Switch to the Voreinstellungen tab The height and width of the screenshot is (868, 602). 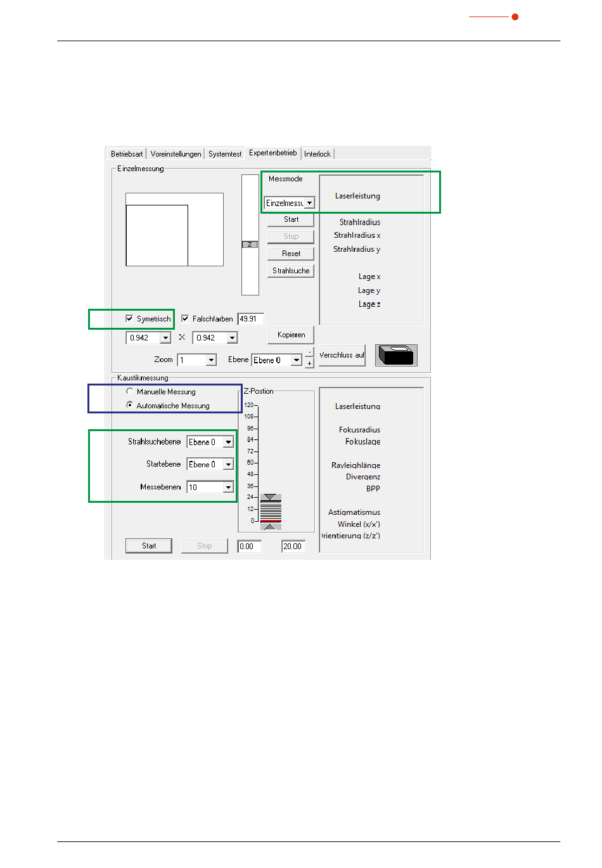[176, 154]
